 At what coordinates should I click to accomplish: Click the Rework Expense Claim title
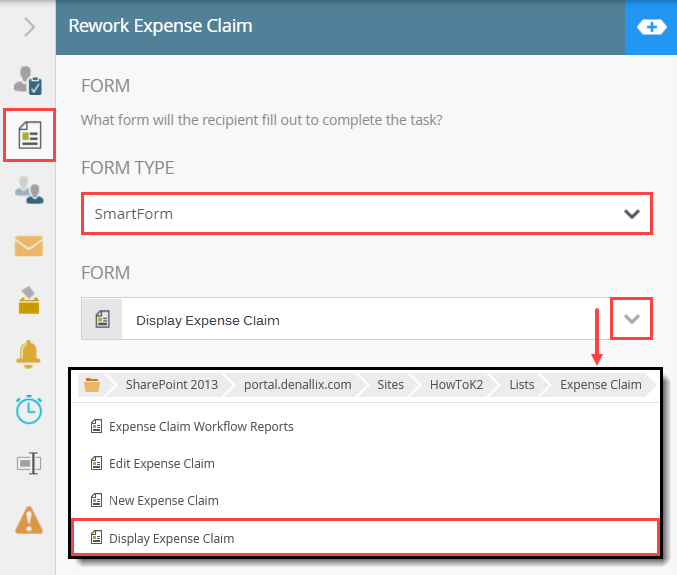click(160, 26)
